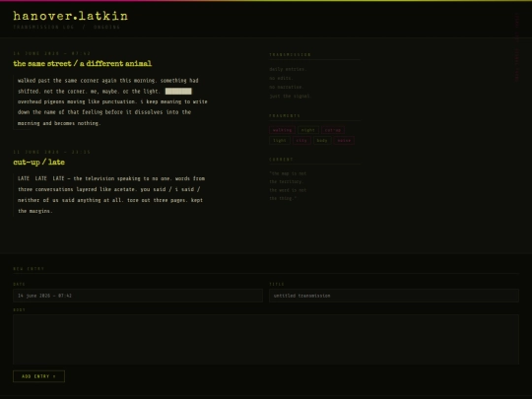This screenshot has width=532, height=399.
Task: Click the quote line 'the territory.'
Action: (x=286, y=182)
